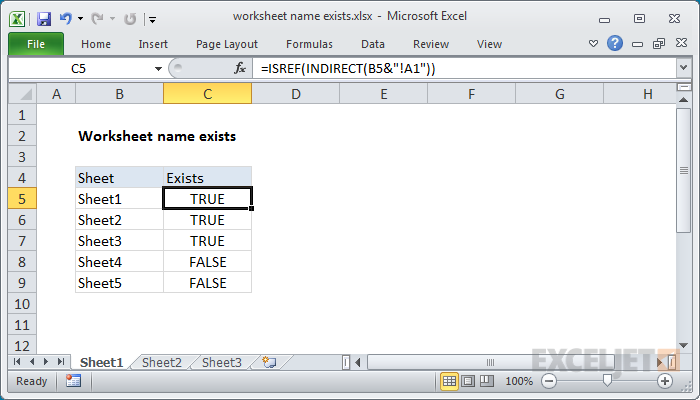Click the 100% zoom level button
This screenshot has height=400, width=700.
click(519, 381)
